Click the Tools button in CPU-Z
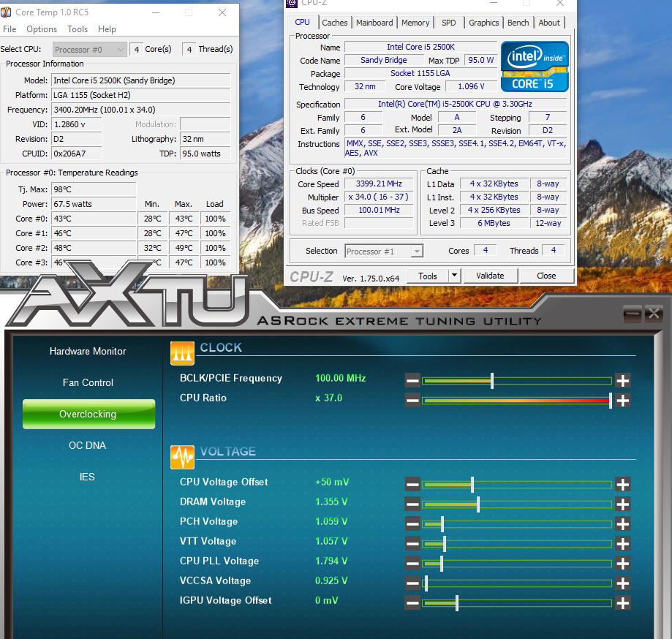Viewport: 672px width, 639px height. tap(428, 276)
